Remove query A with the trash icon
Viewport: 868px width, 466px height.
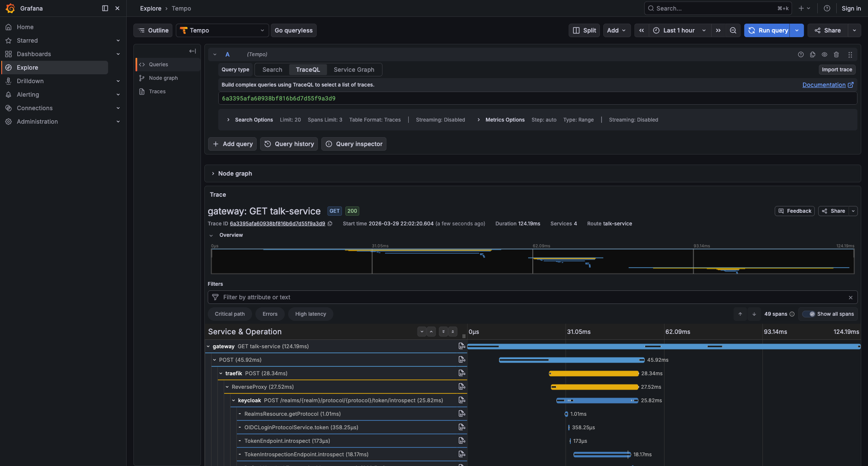tap(836, 54)
